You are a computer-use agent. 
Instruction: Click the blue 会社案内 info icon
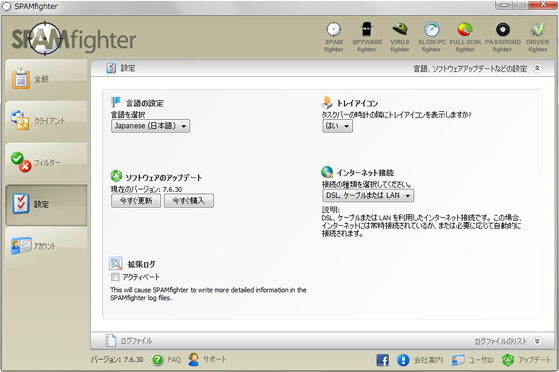(403, 360)
